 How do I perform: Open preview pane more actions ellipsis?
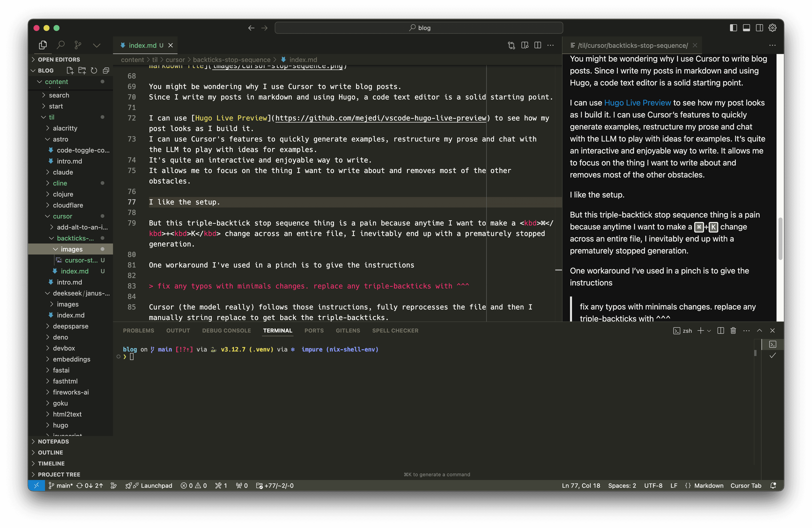click(772, 45)
